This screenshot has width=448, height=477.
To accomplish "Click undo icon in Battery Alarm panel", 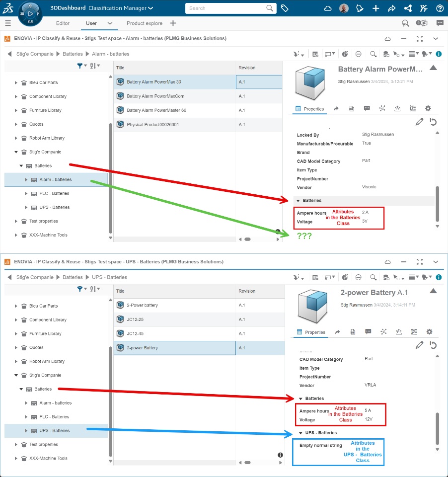I will click(x=433, y=122).
